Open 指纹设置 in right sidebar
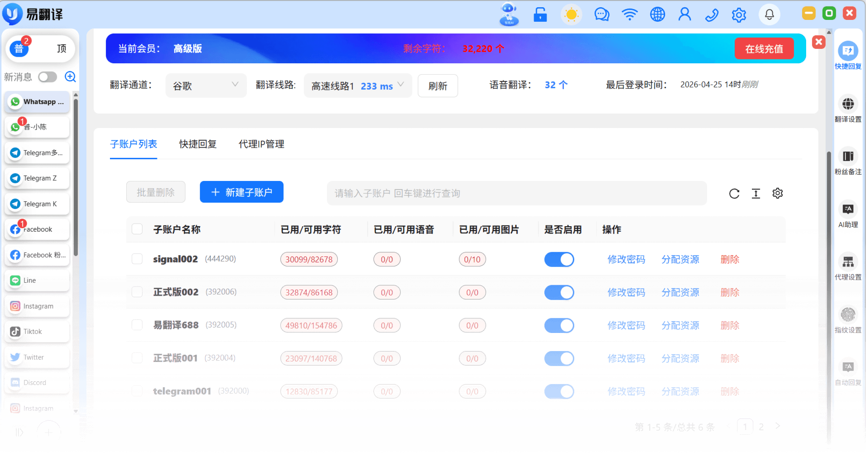This screenshot has width=868, height=456. [848, 320]
